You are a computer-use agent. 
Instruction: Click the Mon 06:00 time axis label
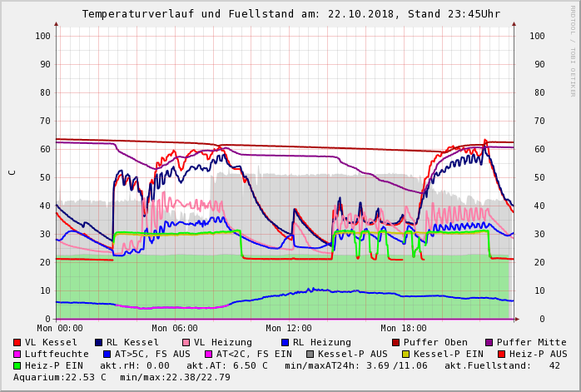coord(175,328)
